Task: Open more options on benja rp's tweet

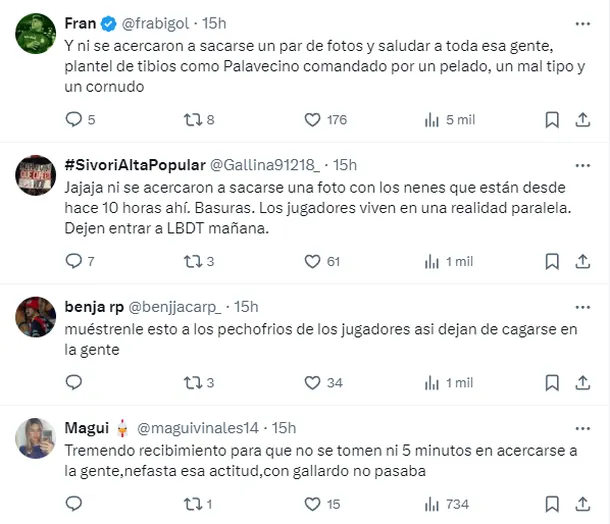Action: click(582, 306)
